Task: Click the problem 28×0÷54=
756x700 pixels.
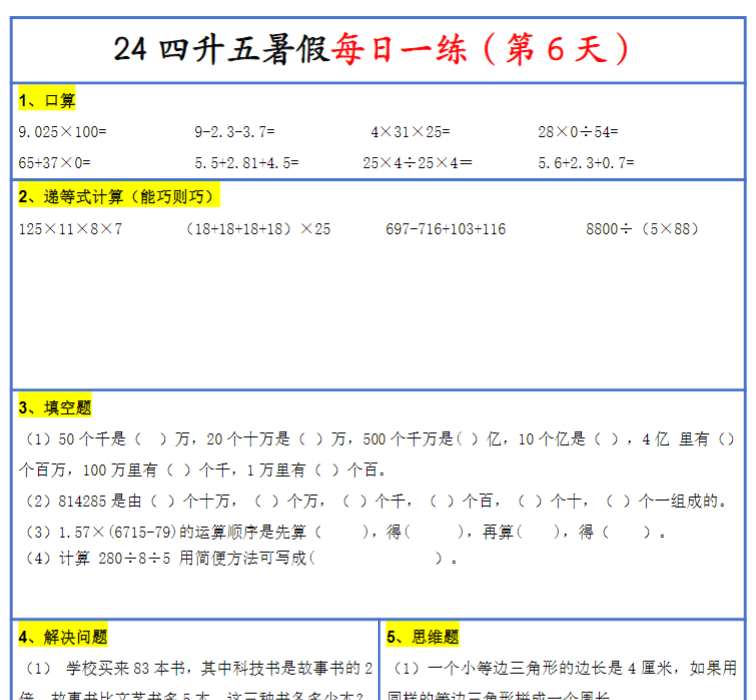Action: tap(578, 131)
